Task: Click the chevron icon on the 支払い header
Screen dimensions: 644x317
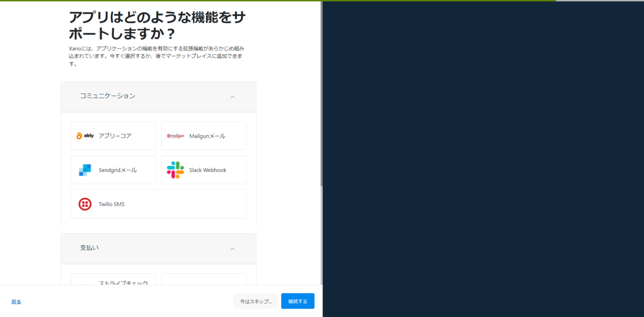Action: (x=233, y=249)
